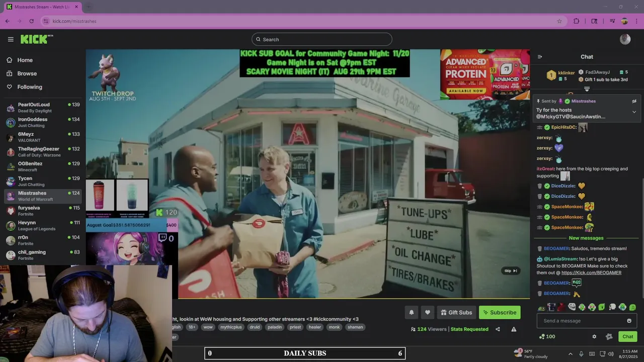Open PearlOutLoud channel in sidebar
The height and width of the screenshot is (362, 644).
point(43,108)
